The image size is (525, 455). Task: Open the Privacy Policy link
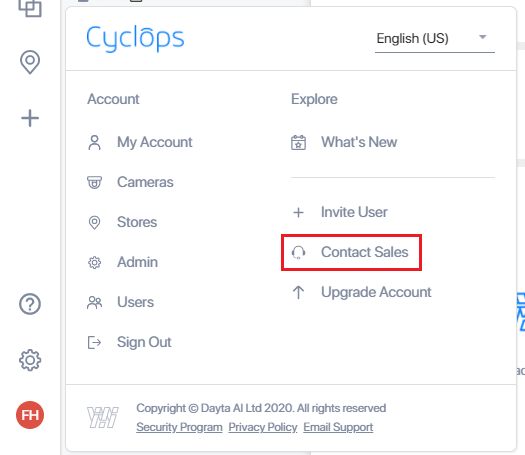click(x=263, y=427)
